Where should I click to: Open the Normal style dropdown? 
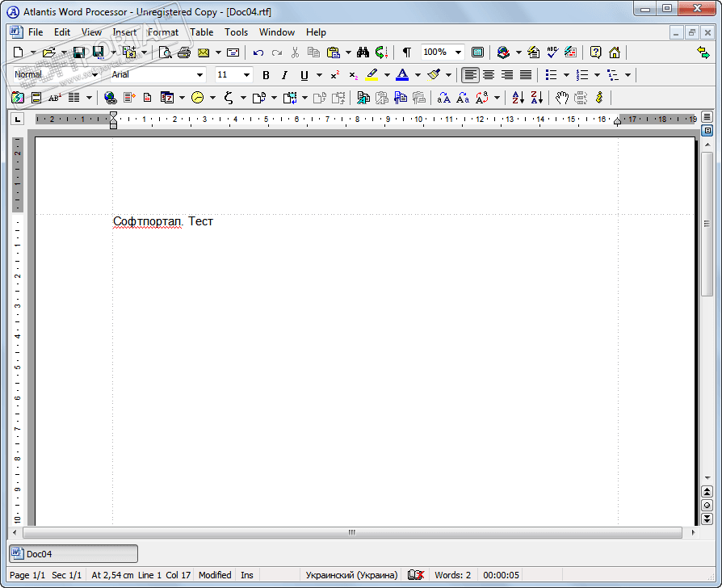[94, 75]
